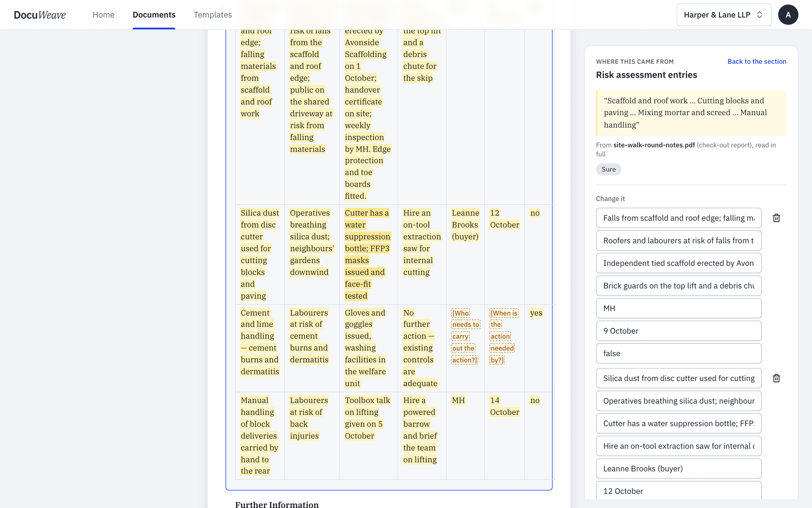Image resolution: width=812 pixels, height=508 pixels.
Task: Open the Harper & Lane LLP organization switcher
Action: click(x=724, y=15)
